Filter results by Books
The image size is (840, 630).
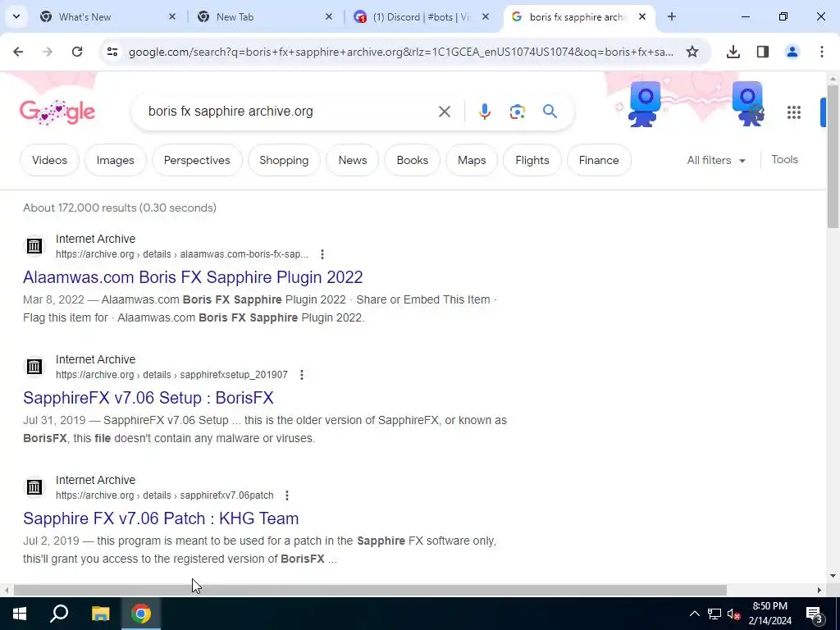point(413,160)
